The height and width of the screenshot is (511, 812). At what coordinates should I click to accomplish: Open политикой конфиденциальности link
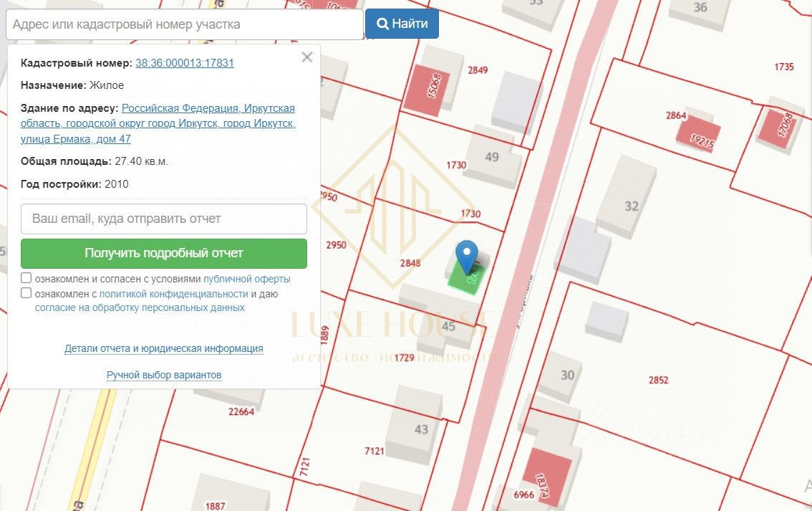click(173, 294)
